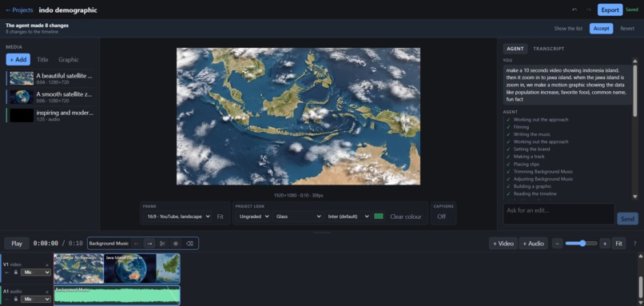Nudge Background Music clip left arrow
Screen dimensions: 644x306
[x=137, y=244]
